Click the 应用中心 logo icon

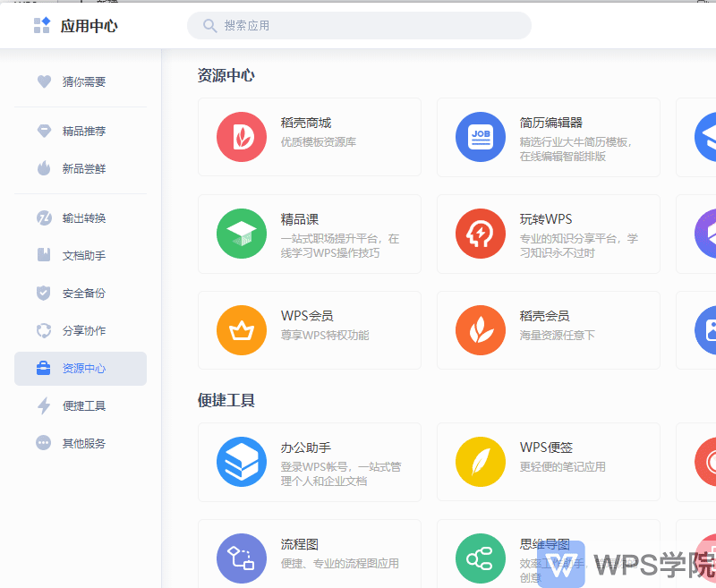pos(42,25)
